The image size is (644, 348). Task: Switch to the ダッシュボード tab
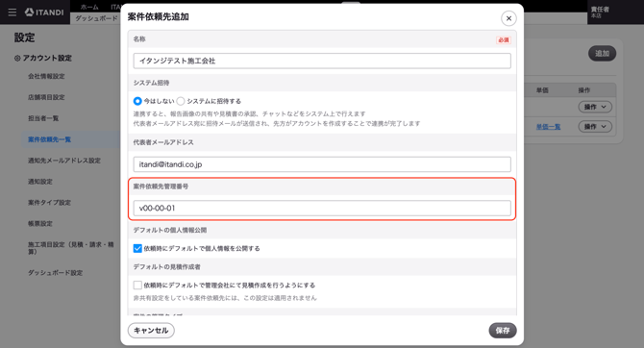pos(96,18)
